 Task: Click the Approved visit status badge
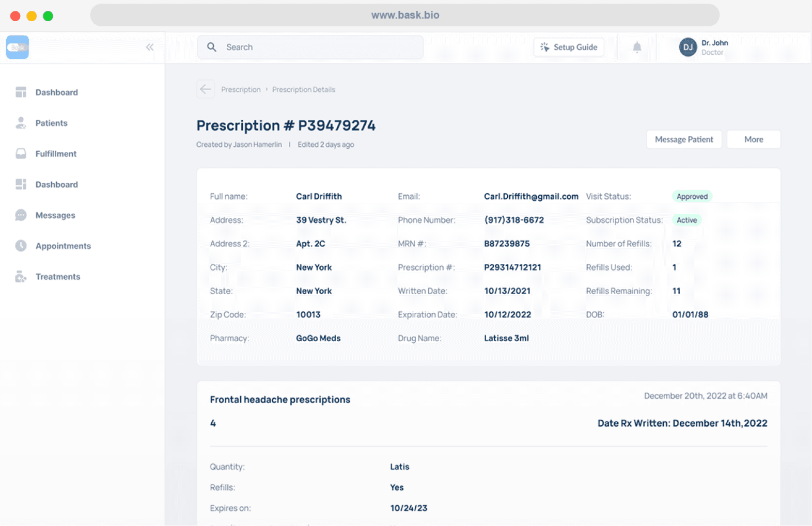[x=692, y=197]
